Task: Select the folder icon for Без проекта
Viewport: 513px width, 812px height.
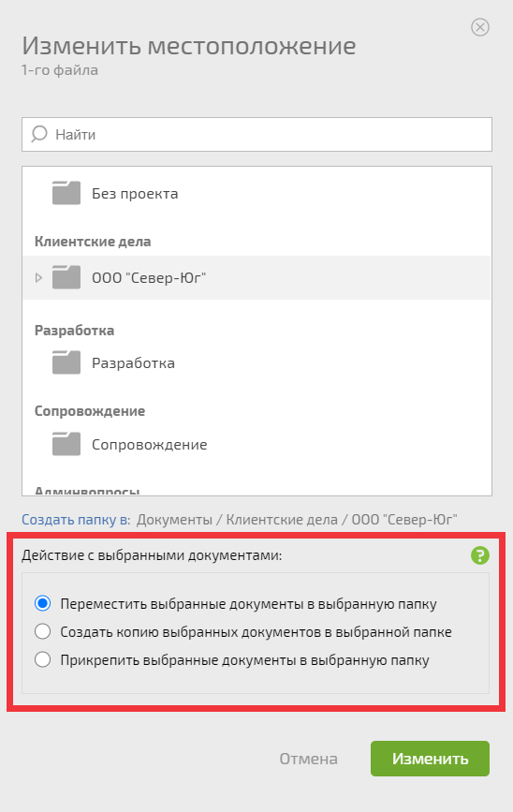Action: click(x=66, y=193)
